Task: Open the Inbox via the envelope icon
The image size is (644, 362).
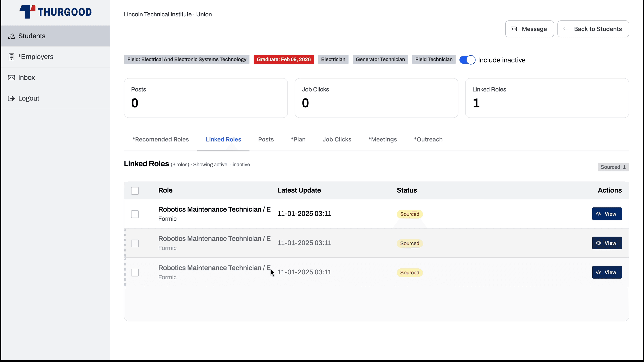Action: click(x=11, y=77)
